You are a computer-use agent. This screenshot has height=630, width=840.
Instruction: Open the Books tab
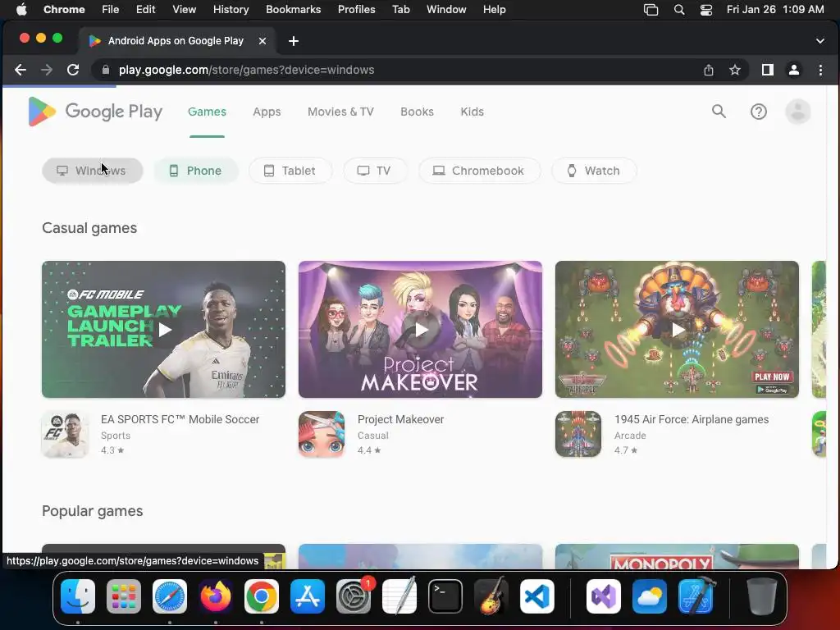tap(417, 112)
